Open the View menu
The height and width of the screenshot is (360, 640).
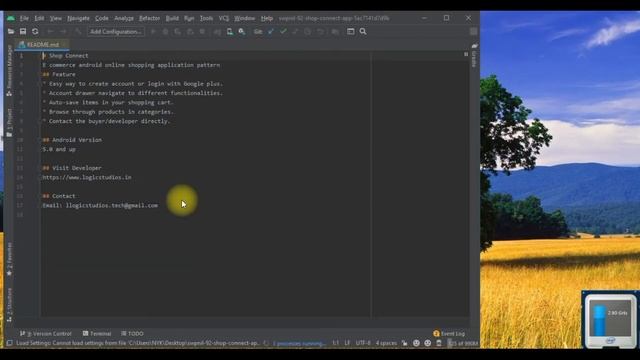(x=56, y=18)
